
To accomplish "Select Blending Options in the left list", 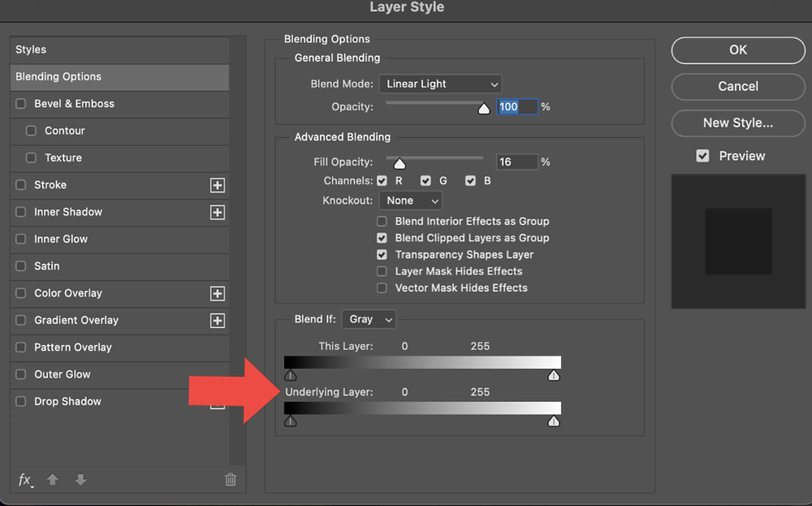I will (x=119, y=76).
